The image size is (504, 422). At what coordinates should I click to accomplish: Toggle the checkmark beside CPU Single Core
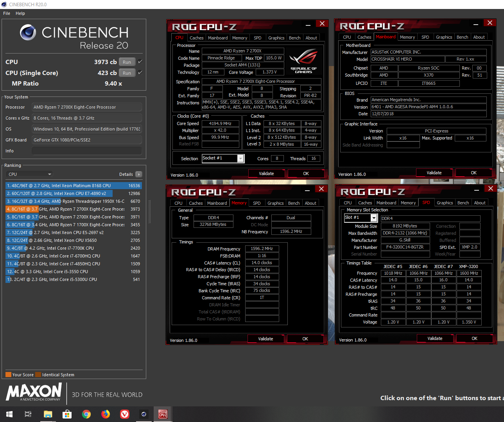(x=140, y=72)
